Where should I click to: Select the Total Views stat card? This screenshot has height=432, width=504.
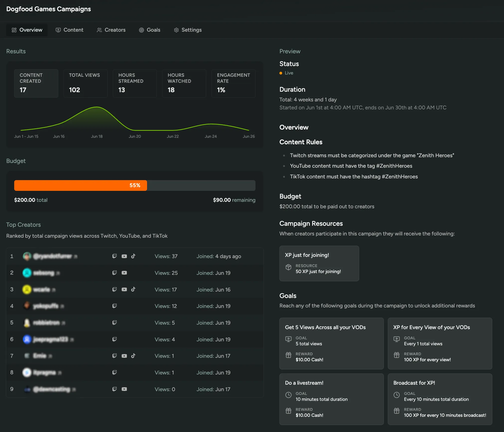click(x=85, y=83)
